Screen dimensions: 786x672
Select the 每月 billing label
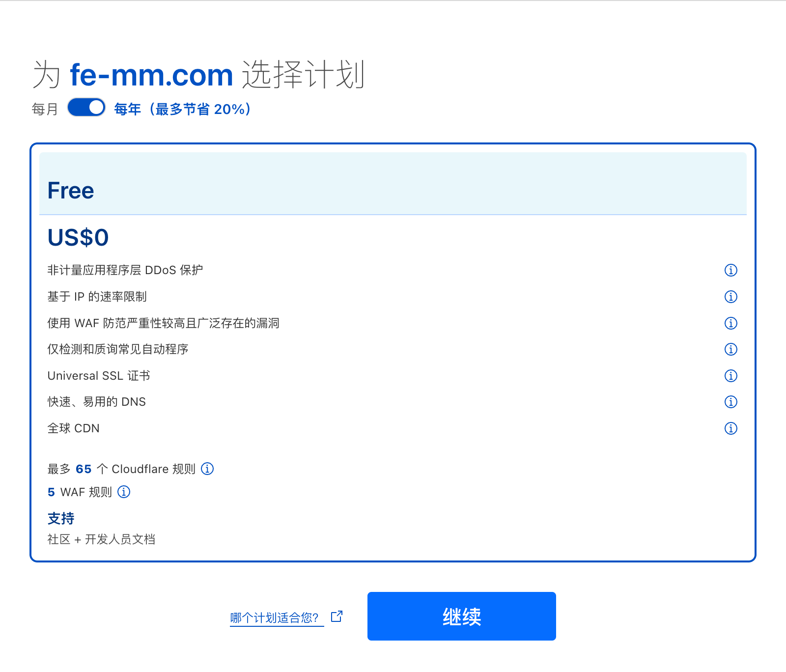(x=45, y=109)
